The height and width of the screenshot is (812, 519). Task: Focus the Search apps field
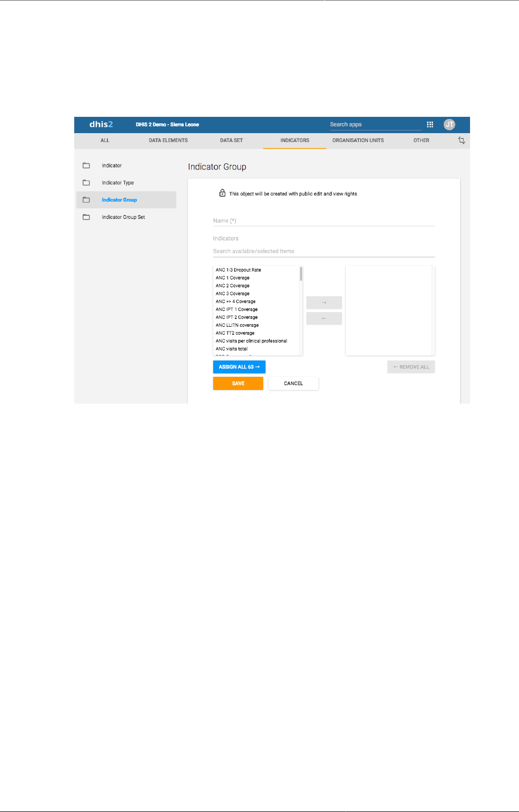375,125
